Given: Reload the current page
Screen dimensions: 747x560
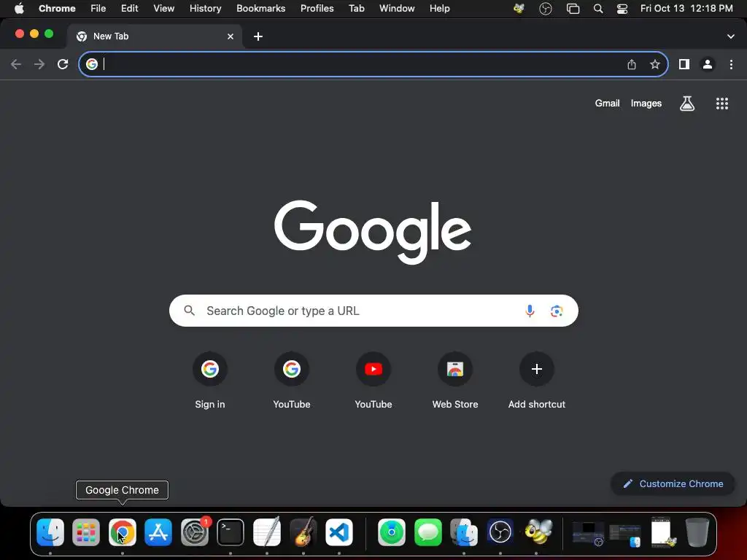Looking at the screenshot, I should click(63, 64).
